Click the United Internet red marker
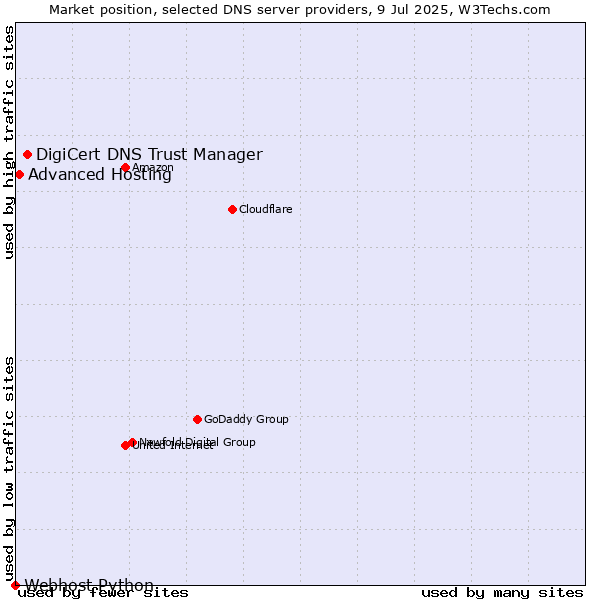Viewport: 600px width, 600px height. pyautogui.click(x=125, y=445)
